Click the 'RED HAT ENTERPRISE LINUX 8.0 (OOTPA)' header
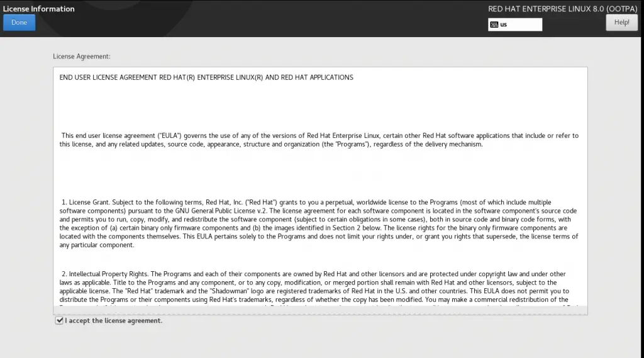 (x=562, y=9)
